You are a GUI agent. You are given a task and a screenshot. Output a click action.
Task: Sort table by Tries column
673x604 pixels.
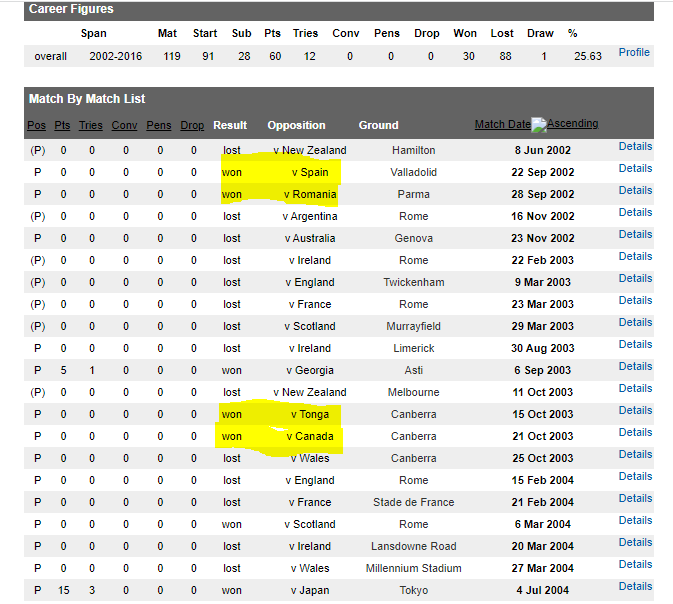91,125
